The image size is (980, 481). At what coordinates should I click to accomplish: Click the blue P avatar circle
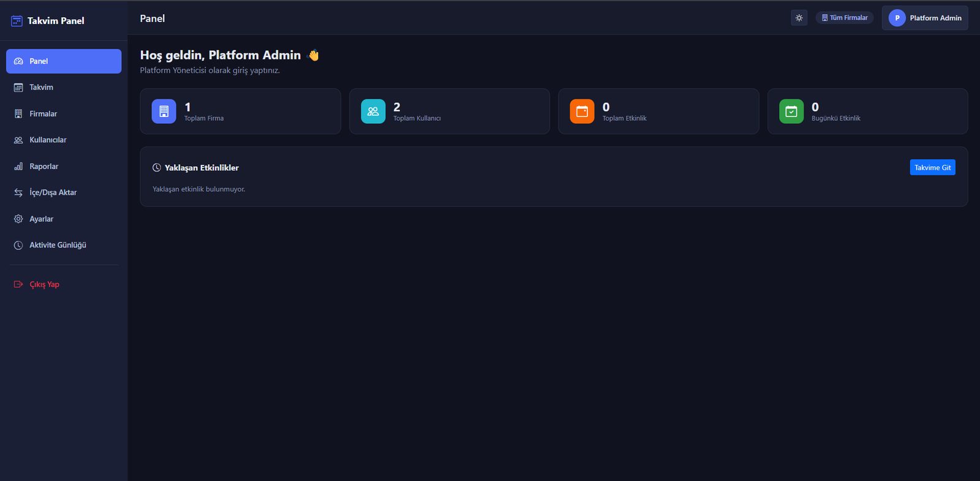coord(897,18)
